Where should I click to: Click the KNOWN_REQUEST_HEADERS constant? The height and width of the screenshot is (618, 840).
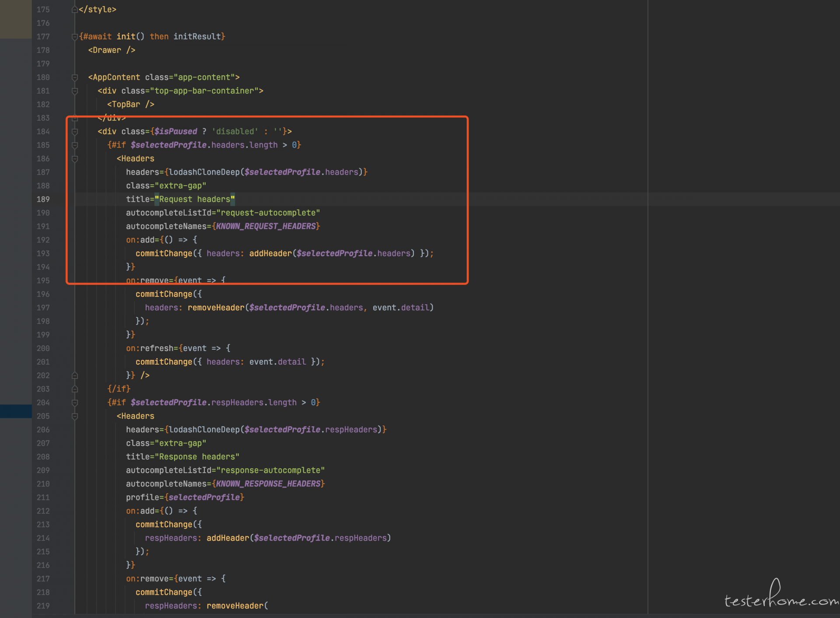click(266, 227)
